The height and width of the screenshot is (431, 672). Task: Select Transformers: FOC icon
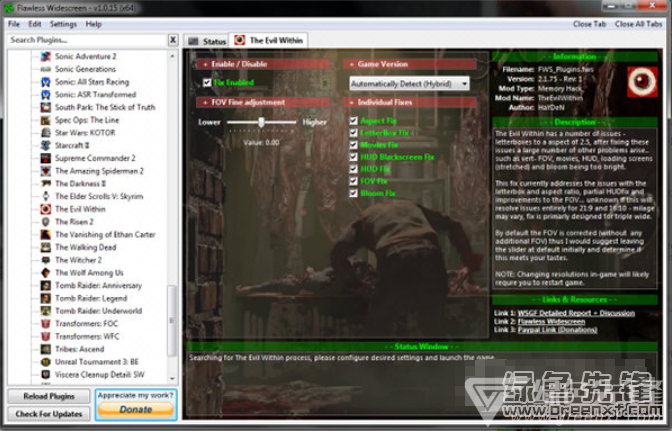click(x=46, y=323)
